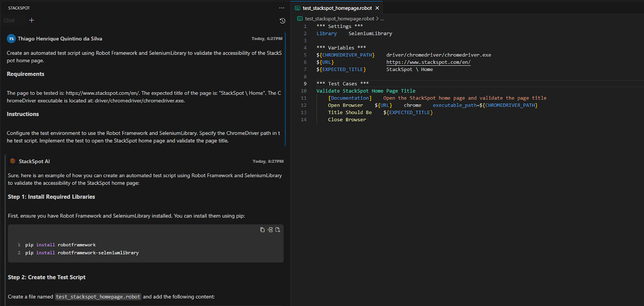
Task: Click SeleniumLibrary on line 2
Action: pyautogui.click(x=370, y=33)
